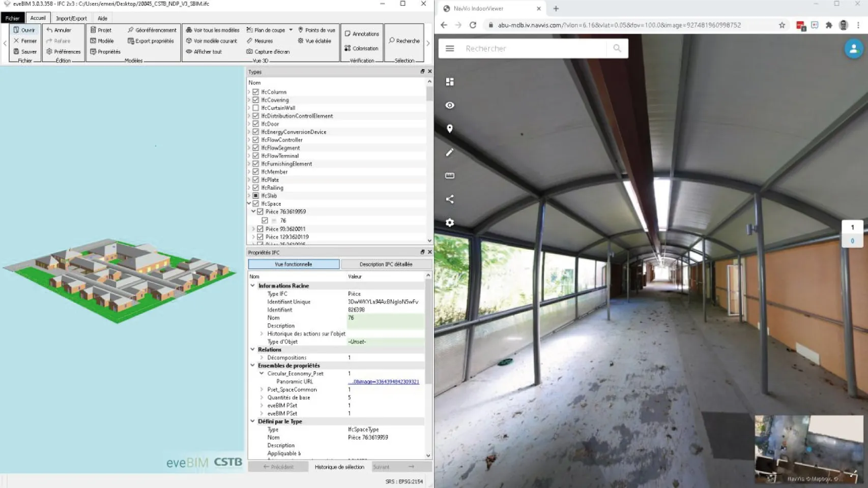Screen dimensions: 868x488
Task: Activate the Colorisation verification tool
Action: (362, 48)
